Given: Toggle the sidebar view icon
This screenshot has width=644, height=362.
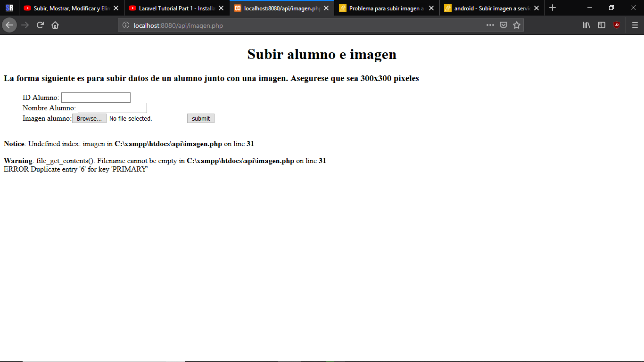Looking at the screenshot, I should pyautogui.click(x=602, y=25).
